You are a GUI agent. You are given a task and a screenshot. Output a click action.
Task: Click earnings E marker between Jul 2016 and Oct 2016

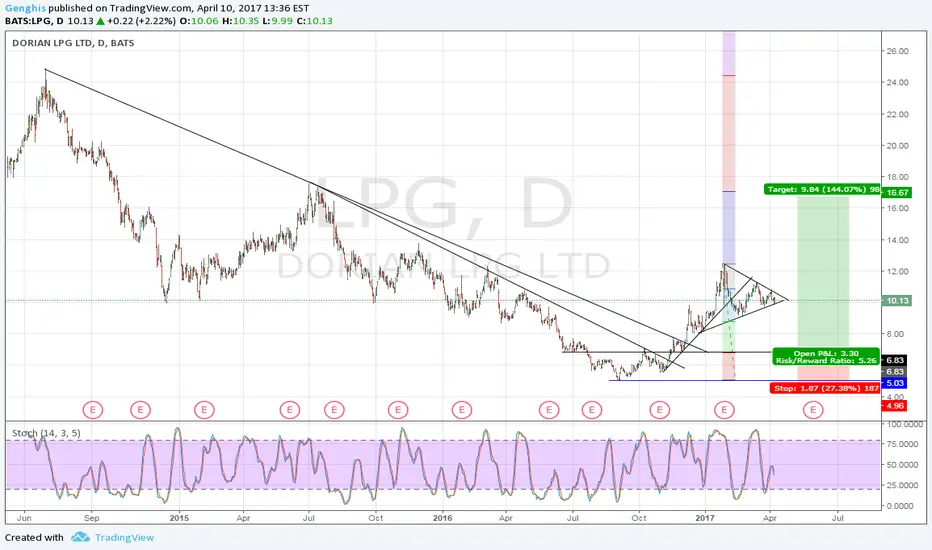point(592,410)
